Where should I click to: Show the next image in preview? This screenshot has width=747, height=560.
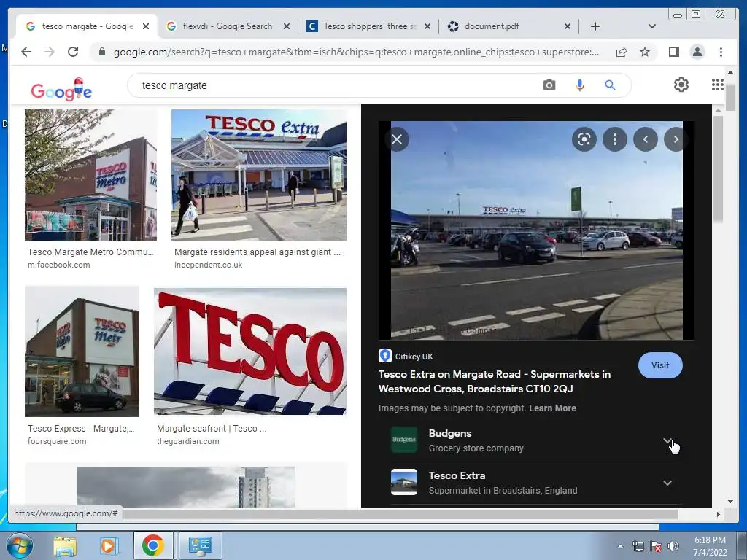(675, 139)
